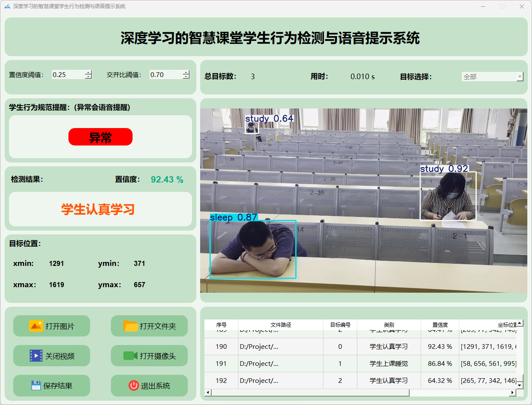Click the red power exit icon

[133, 385]
